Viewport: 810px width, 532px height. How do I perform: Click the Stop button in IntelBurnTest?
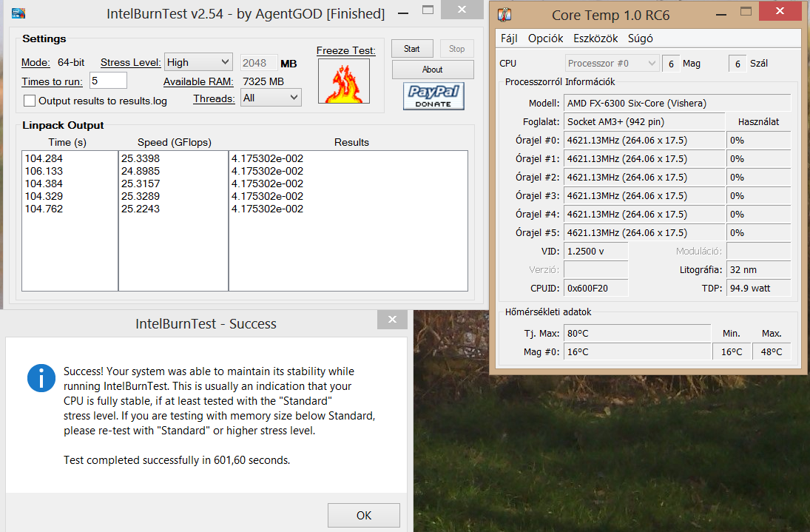coord(456,49)
